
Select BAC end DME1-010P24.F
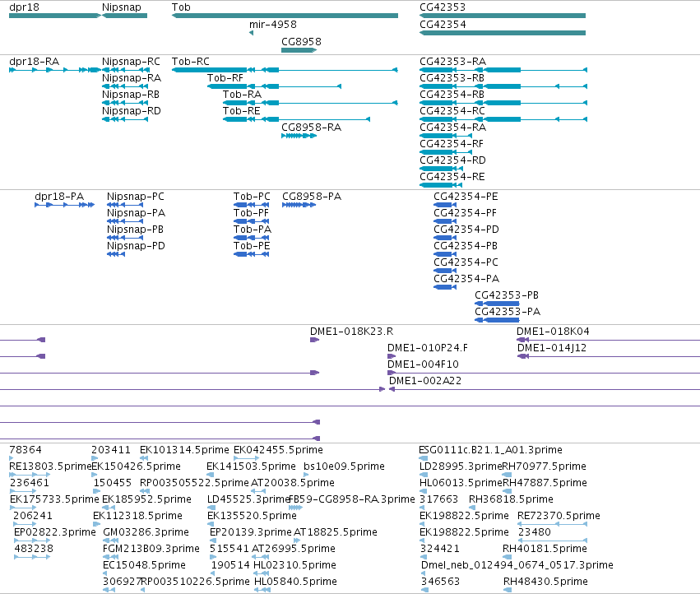pyautogui.click(x=392, y=356)
